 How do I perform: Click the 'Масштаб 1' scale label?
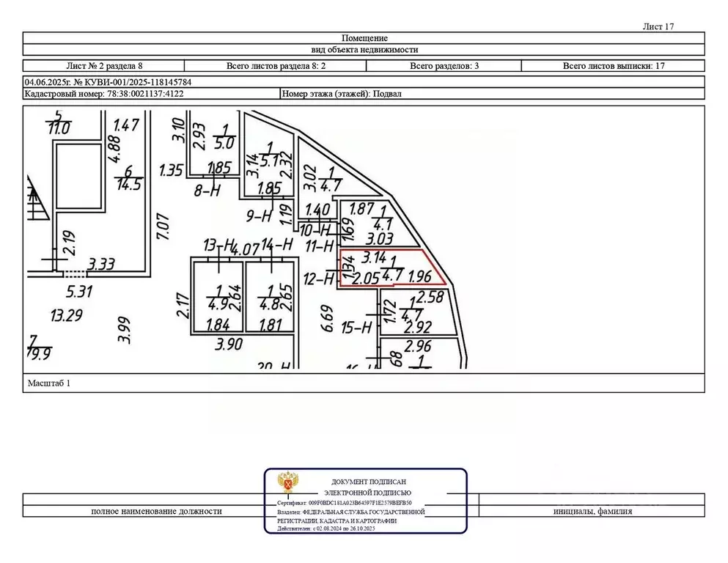coord(48,383)
